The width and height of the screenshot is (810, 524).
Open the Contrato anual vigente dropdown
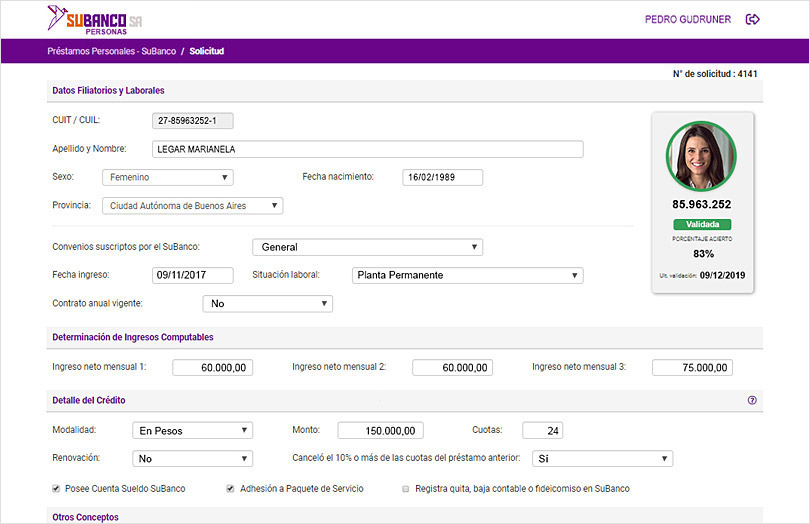pyautogui.click(x=268, y=304)
